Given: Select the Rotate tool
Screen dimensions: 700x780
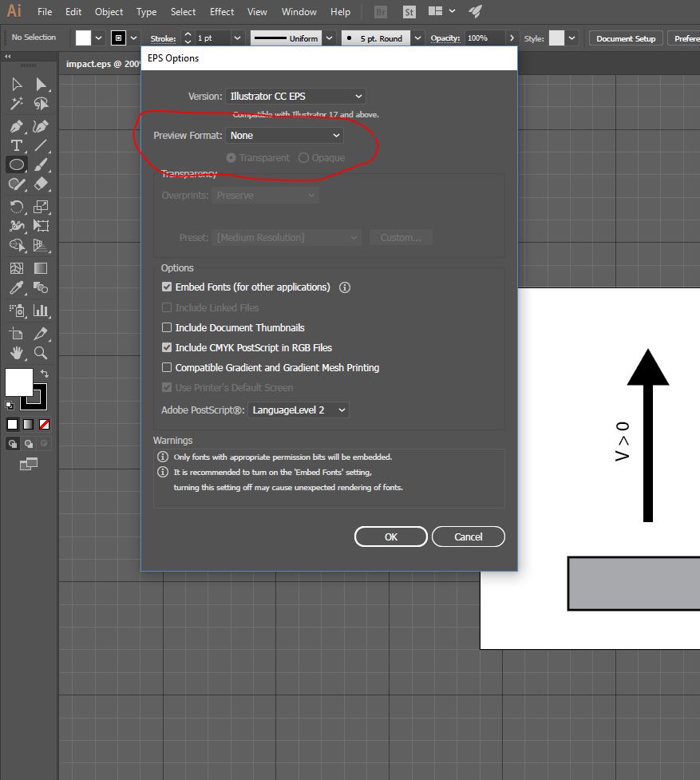Looking at the screenshot, I should (17, 207).
